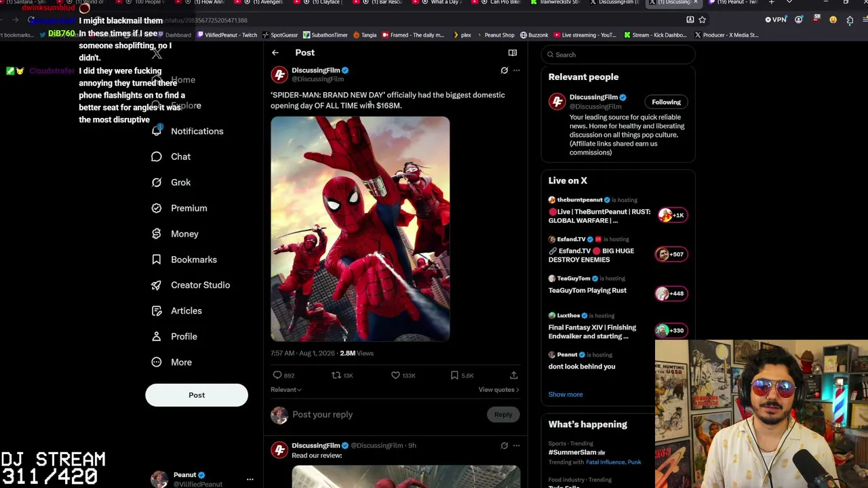868x488 pixels.
Task: Click the Profile person icon in the sidebar
Action: tap(157, 337)
